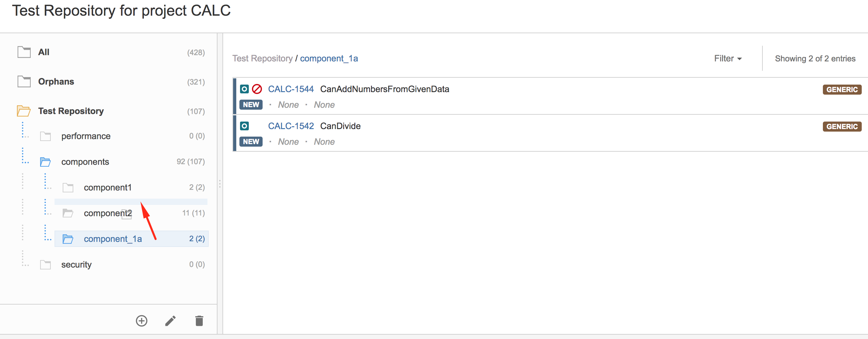The height and width of the screenshot is (339, 868).
Task: Click the component2 count 11 (11)
Action: point(194,213)
